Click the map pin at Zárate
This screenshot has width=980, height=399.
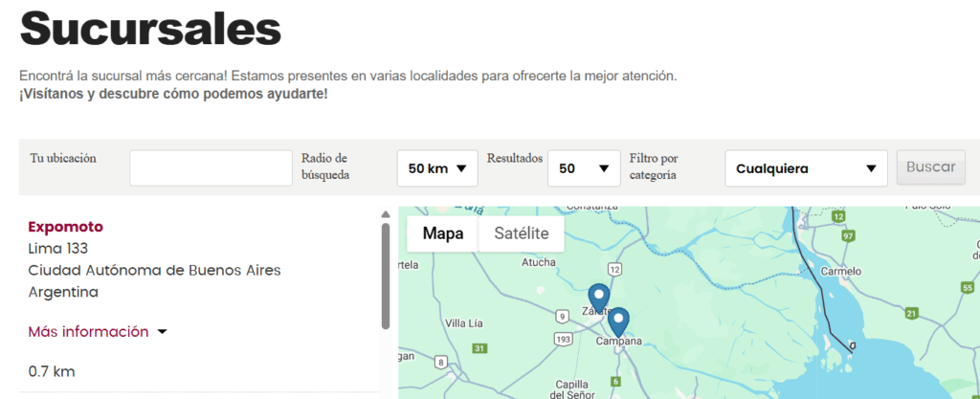[598, 296]
